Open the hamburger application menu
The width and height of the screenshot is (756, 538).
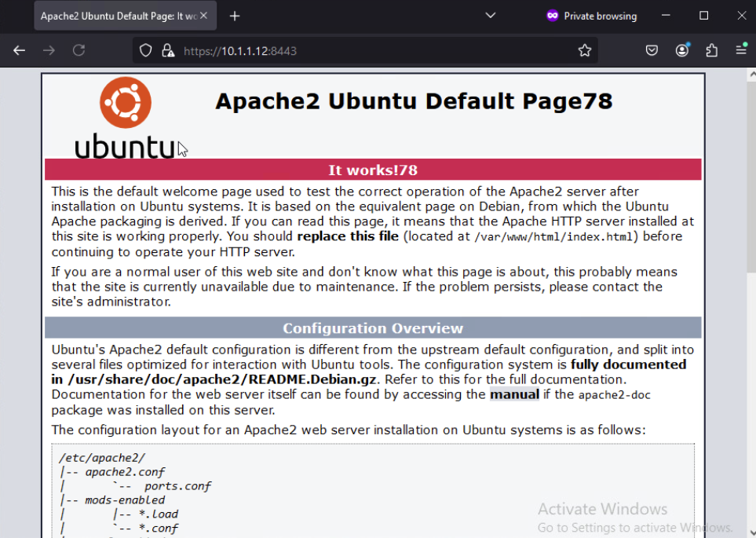741,49
